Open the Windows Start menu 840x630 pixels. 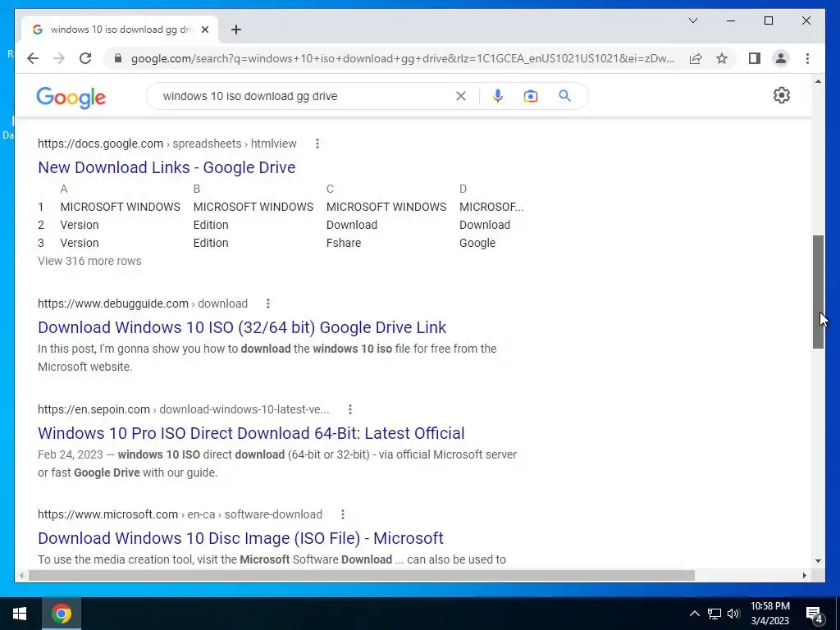[20, 614]
